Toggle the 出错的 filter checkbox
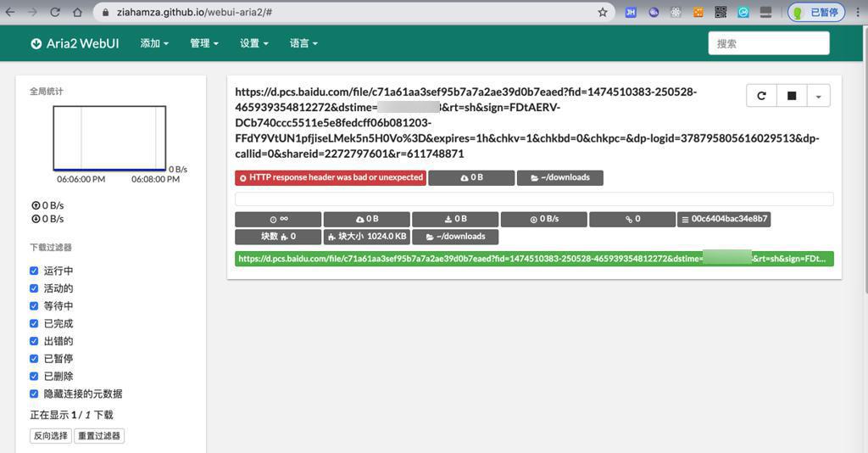Viewport: 868px width, 453px height. pos(34,341)
